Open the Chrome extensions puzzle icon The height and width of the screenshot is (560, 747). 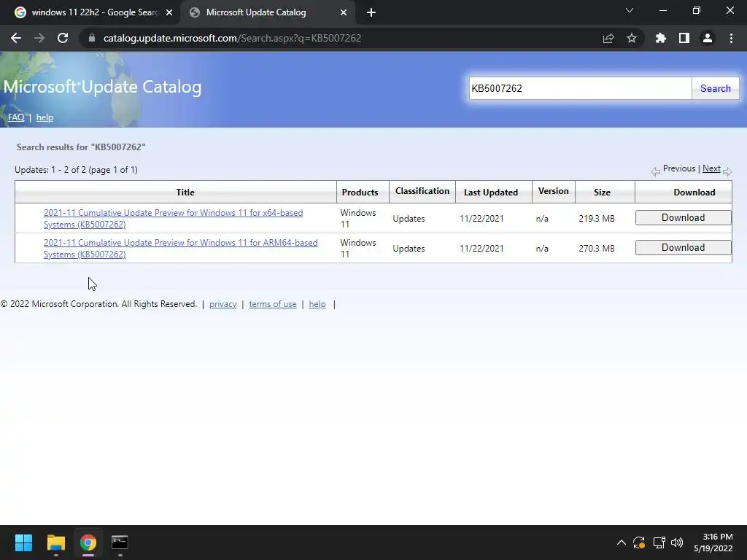(660, 38)
